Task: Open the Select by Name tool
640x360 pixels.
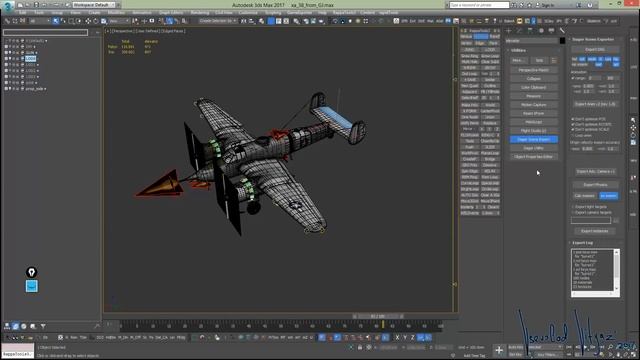Action: click(x=63, y=21)
